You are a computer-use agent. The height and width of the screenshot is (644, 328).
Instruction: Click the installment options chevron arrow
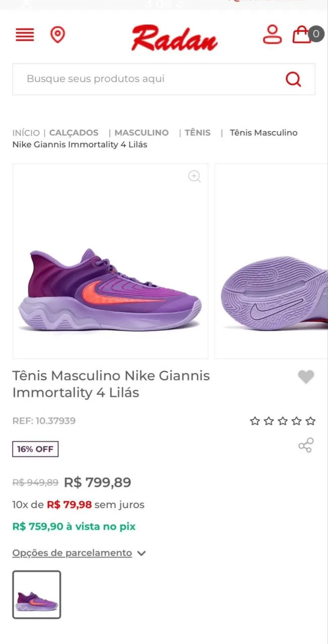[142, 553]
